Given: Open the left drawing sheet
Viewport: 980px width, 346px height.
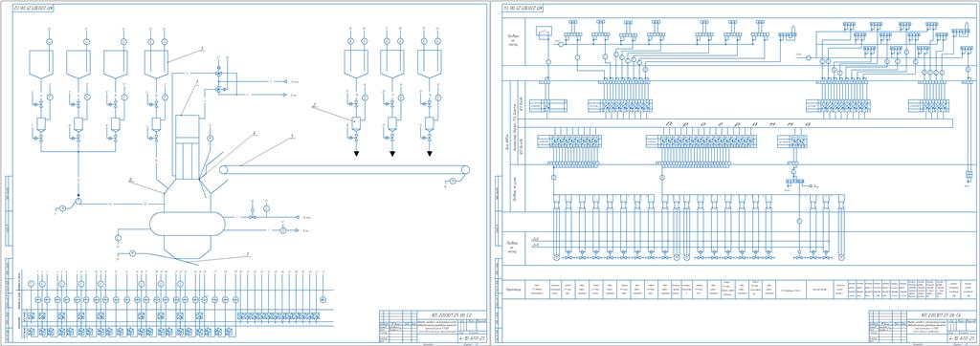Looking at the screenshot, I should pos(245,173).
